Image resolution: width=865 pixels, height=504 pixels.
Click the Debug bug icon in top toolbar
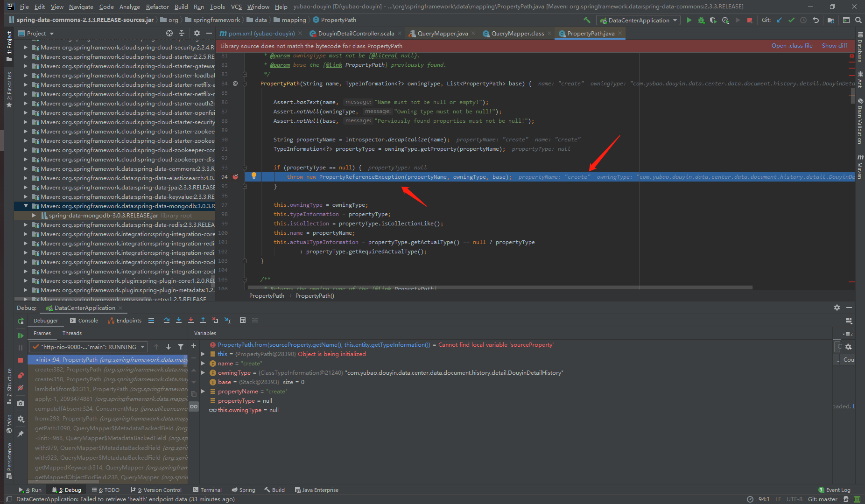coord(701,20)
